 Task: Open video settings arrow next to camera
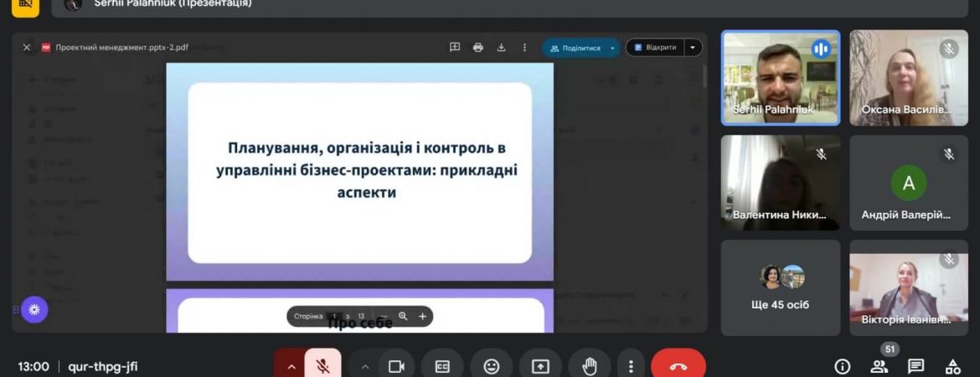[x=366, y=366]
